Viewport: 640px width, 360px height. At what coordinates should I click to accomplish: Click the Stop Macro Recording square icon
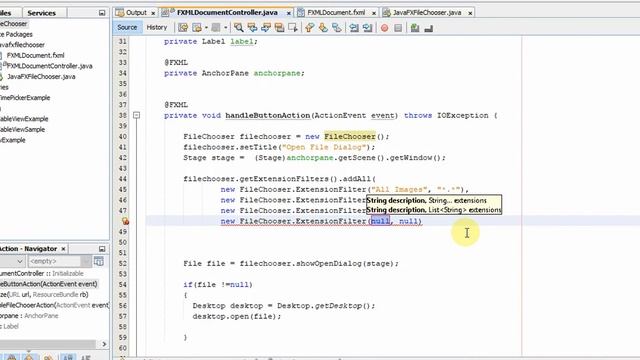tap(398, 28)
